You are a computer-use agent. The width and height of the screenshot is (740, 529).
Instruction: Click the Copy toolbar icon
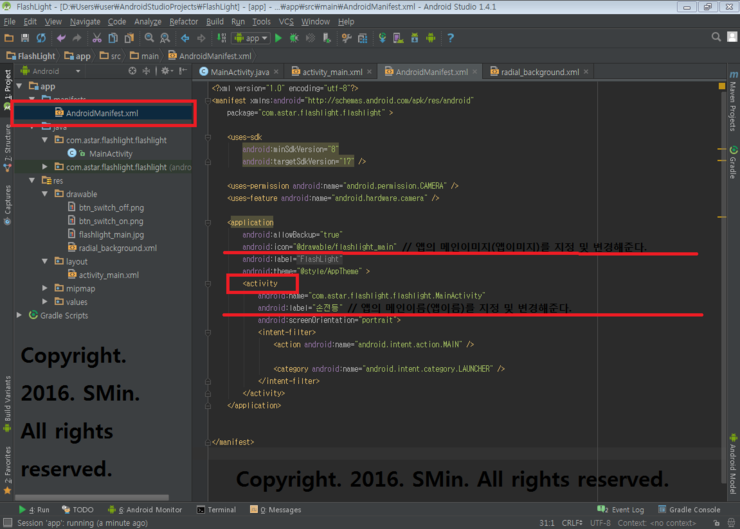pos(113,38)
